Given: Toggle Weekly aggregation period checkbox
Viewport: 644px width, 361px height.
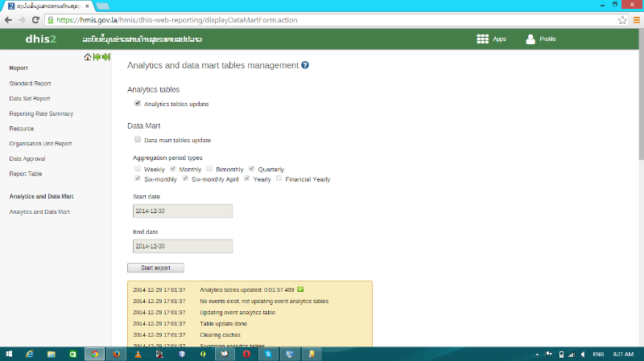Looking at the screenshot, I should [x=138, y=169].
